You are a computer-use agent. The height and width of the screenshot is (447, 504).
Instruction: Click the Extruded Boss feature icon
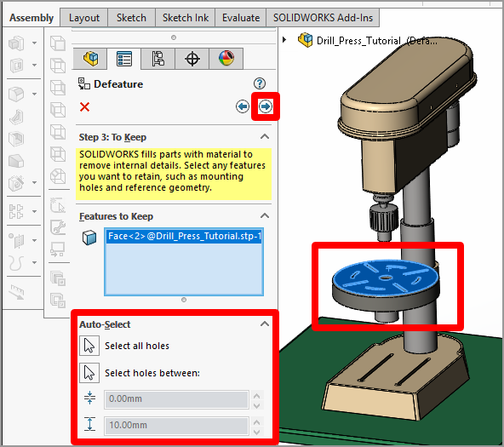16,43
